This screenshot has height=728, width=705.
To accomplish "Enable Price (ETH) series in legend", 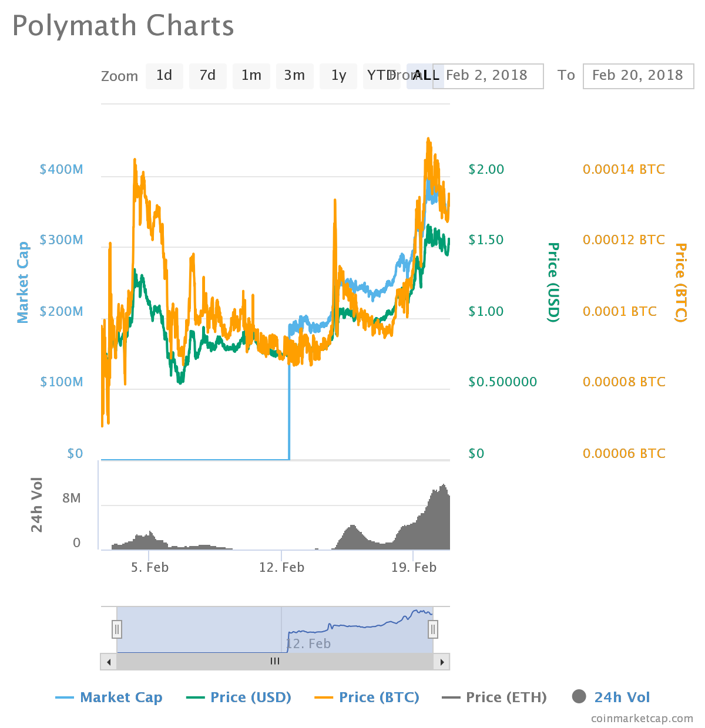I will pos(494,697).
